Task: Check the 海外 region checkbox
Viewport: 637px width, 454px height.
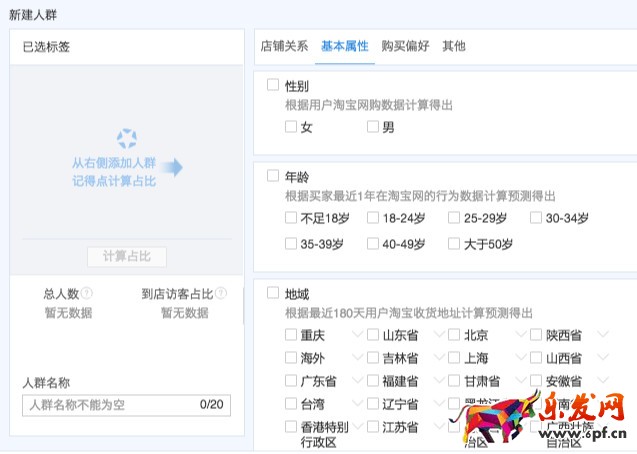Action: click(291, 358)
